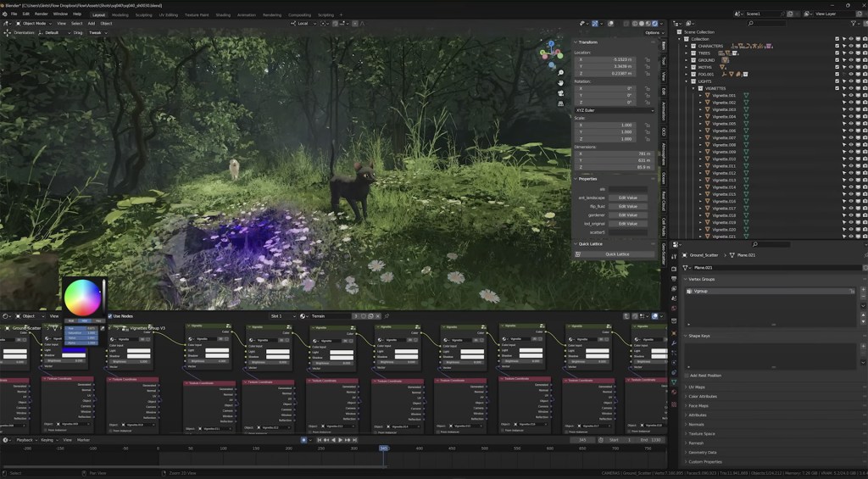Collapse the VIGNETTES collection
This screenshot has height=479, width=868.
coord(693,89)
